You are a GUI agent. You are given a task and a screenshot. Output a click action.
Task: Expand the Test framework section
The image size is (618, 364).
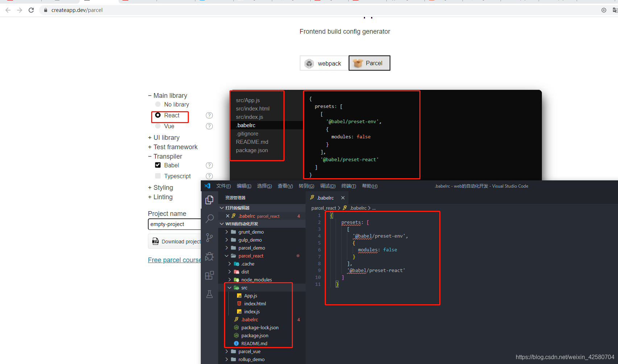[x=173, y=147]
